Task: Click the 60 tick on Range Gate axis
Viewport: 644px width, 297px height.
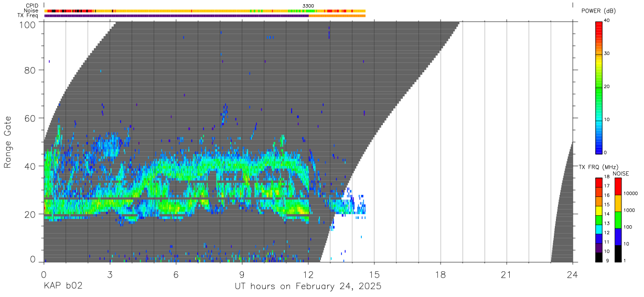Action: tap(29, 118)
